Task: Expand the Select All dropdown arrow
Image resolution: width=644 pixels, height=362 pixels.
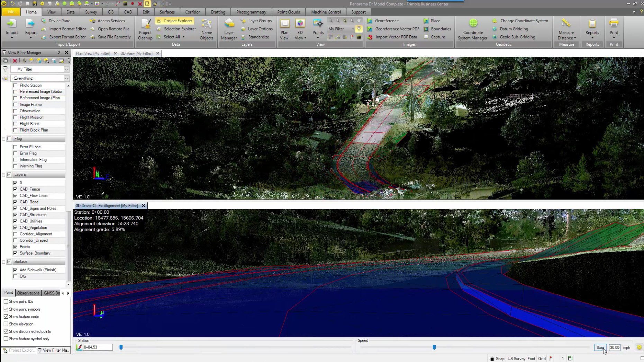Action: pyautogui.click(x=183, y=37)
